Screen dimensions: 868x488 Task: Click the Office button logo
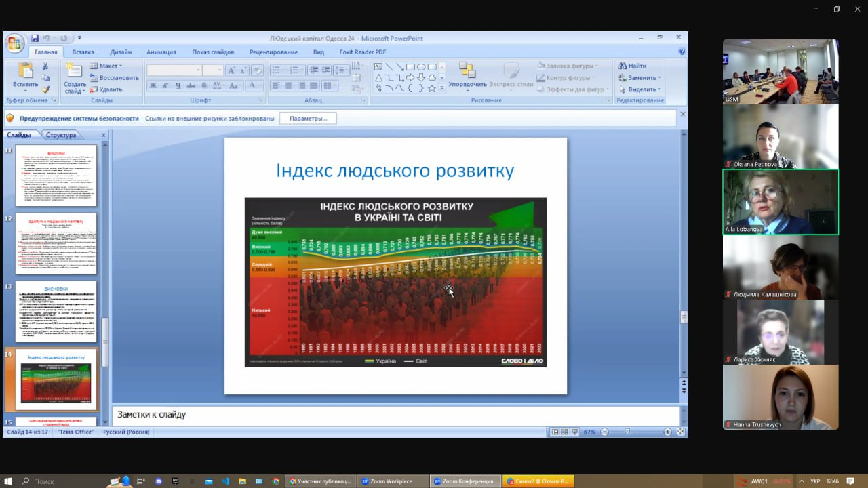coord(14,43)
